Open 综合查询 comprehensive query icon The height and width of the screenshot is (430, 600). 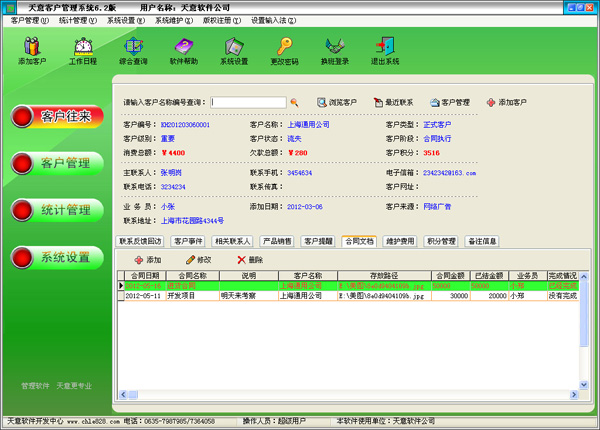[133, 49]
